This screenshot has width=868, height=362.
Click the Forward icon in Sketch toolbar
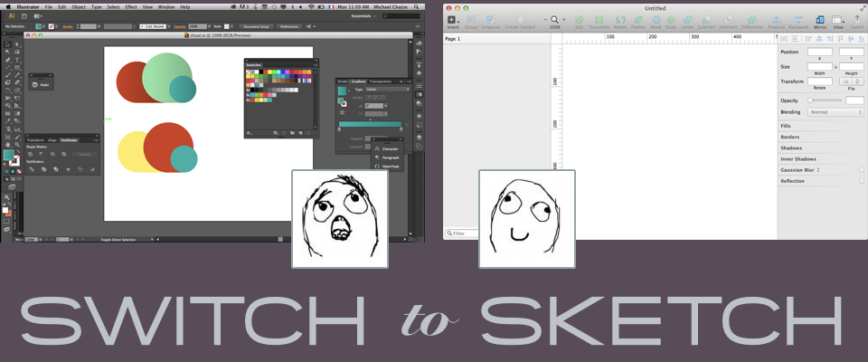click(776, 19)
